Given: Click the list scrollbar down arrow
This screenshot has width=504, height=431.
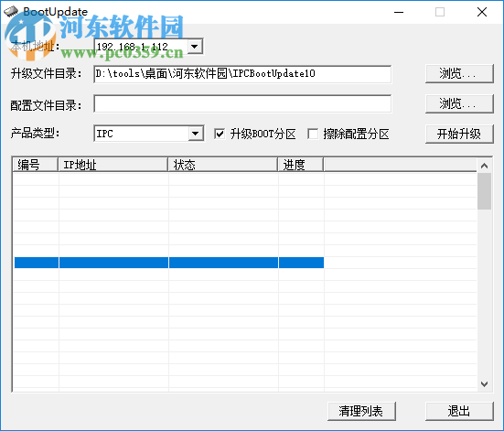Looking at the screenshot, I should (484, 383).
